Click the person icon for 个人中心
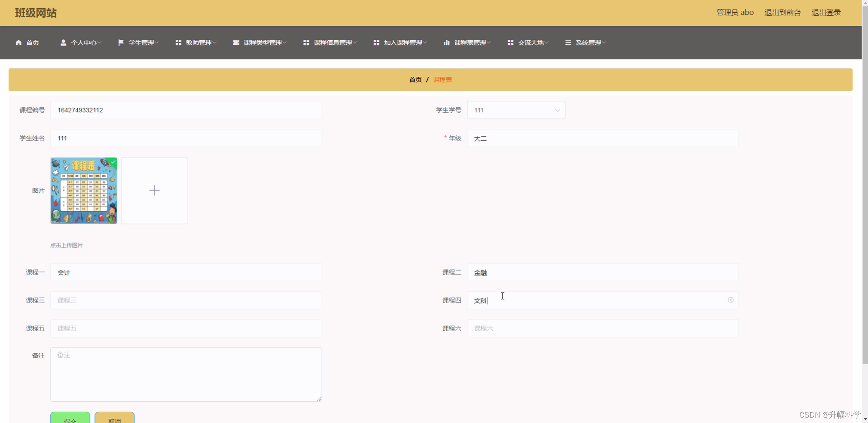The image size is (868, 423). pos(64,43)
